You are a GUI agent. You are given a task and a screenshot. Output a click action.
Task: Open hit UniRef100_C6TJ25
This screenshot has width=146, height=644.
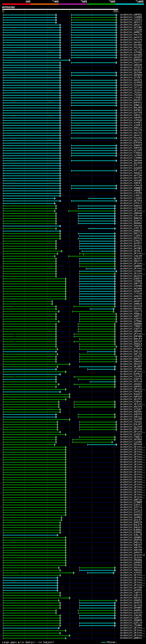131,50
